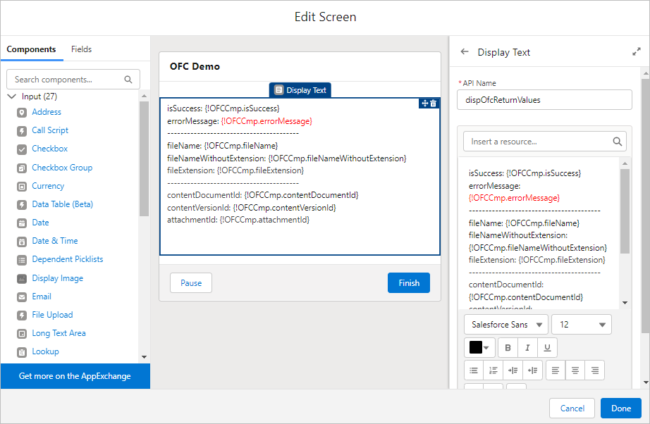This screenshot has height=424, width=650.
Task: Open the black text color picker
Action: click(481, 347)
